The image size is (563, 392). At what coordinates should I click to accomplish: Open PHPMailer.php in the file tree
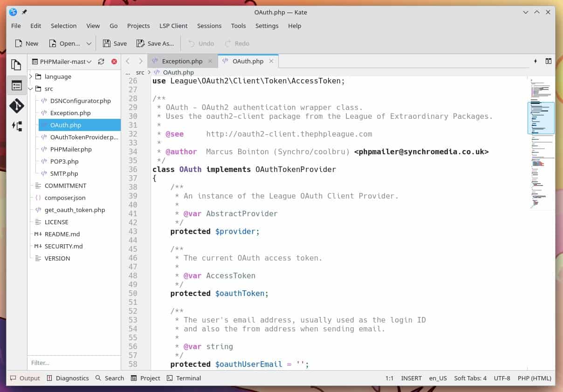71,149
